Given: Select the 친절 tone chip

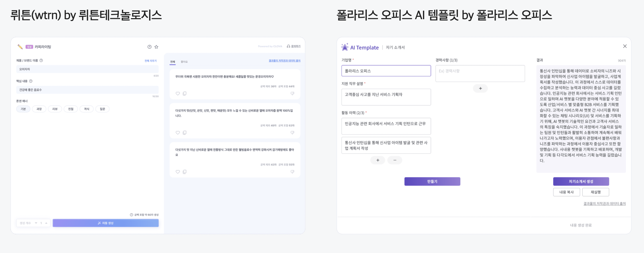Looking at the screenshot, I should (x=71, y=109).
